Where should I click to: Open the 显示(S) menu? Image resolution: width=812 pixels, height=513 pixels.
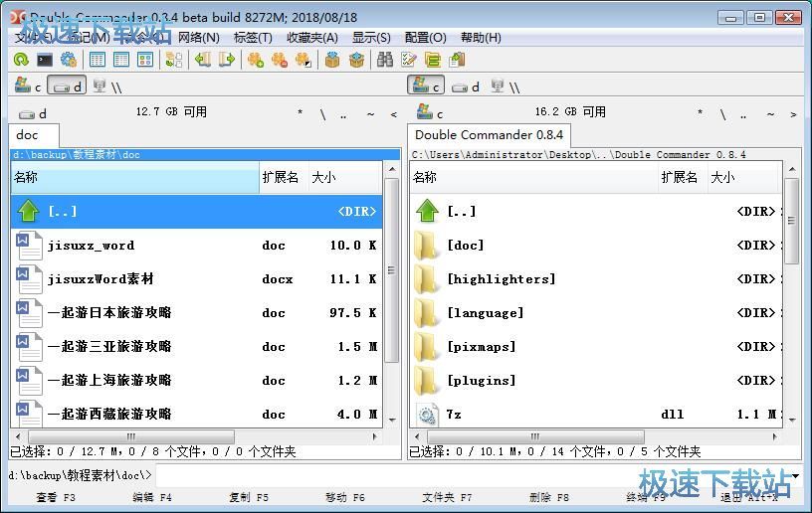pyautogui.click(x=371, y=38)
